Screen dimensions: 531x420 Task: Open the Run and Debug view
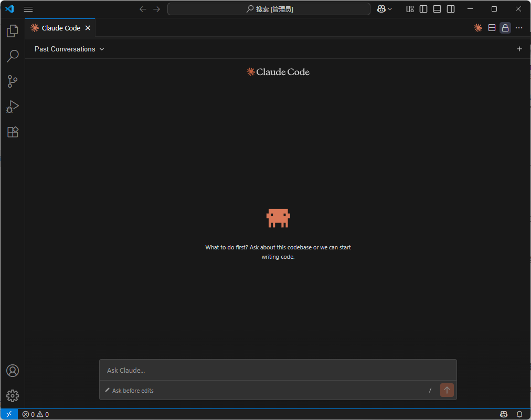(x=13, y=107)
